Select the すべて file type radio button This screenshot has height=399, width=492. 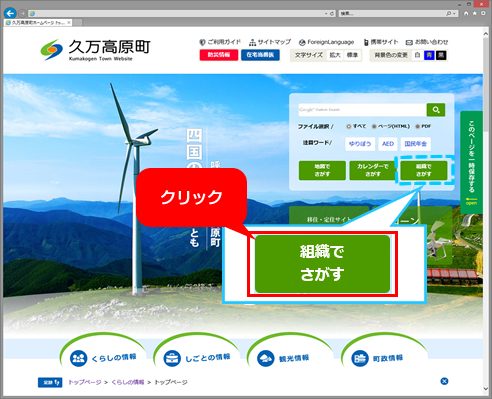click(349, 126)
